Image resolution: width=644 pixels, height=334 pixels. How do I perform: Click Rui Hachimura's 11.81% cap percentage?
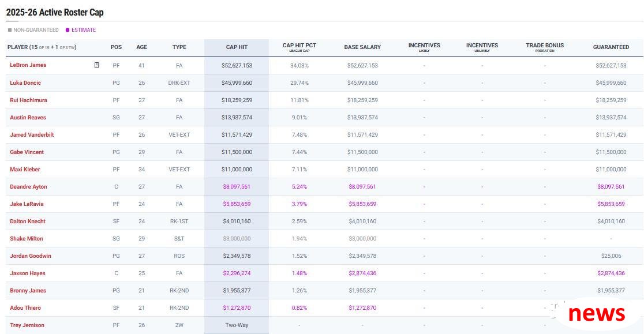299,100
